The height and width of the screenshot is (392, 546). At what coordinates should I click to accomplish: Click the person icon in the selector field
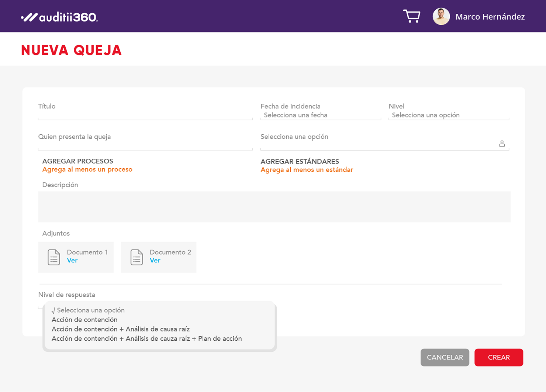(x=502, y=144)
